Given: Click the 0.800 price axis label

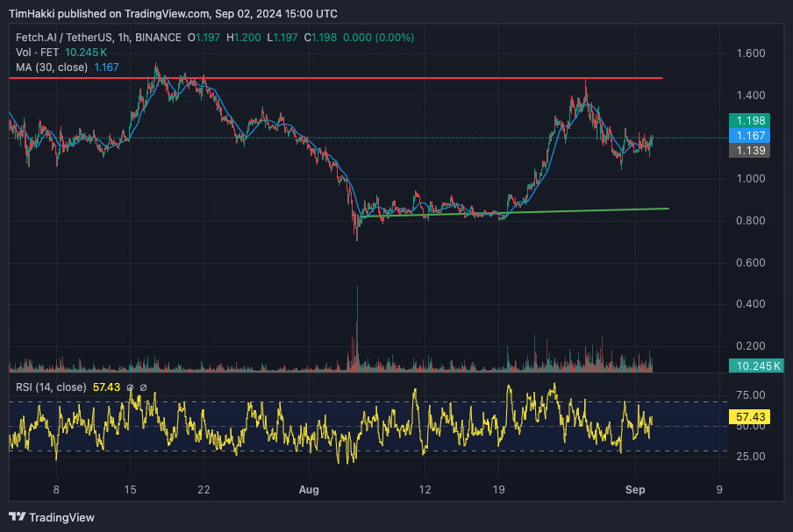Looking at the screenshot, I should 751,221.
